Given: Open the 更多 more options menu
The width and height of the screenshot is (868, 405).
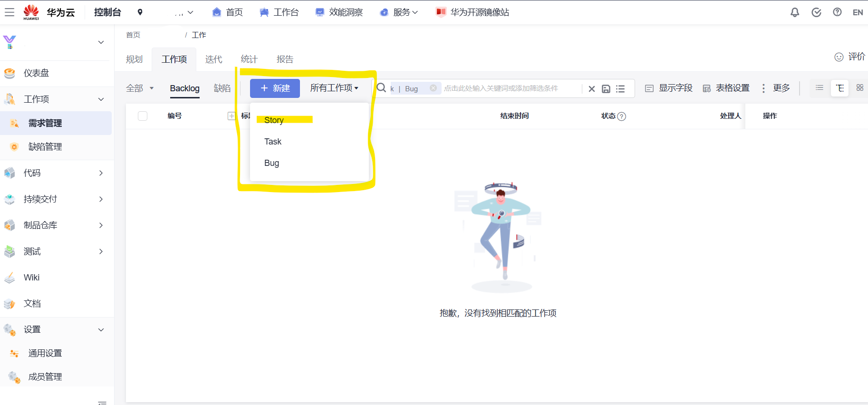Looking at the screenshot, I should click(x=776, y=88).
